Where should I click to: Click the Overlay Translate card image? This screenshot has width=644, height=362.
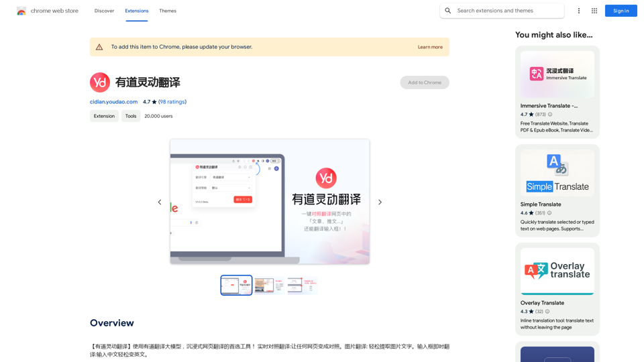click(x=557, y=271)
